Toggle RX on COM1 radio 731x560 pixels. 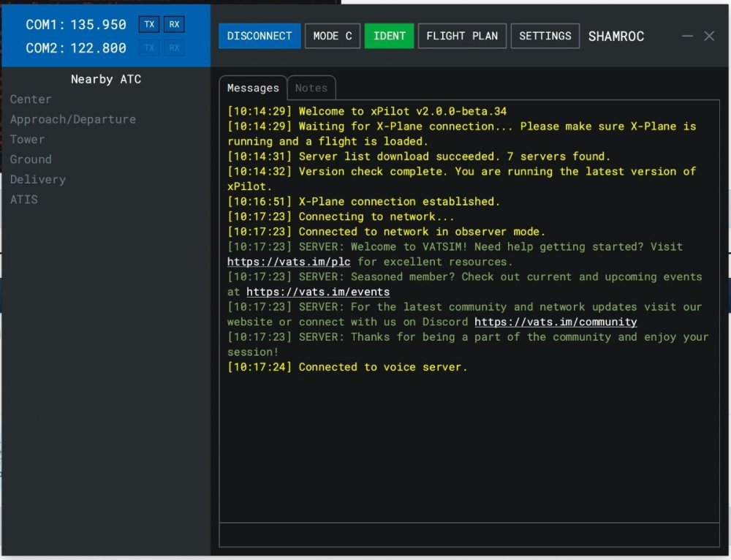point(174,24)
